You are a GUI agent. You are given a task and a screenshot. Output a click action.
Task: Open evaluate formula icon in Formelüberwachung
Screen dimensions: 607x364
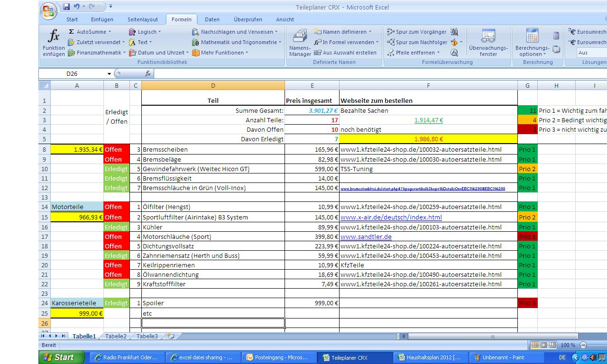click(x=454, y=53)
